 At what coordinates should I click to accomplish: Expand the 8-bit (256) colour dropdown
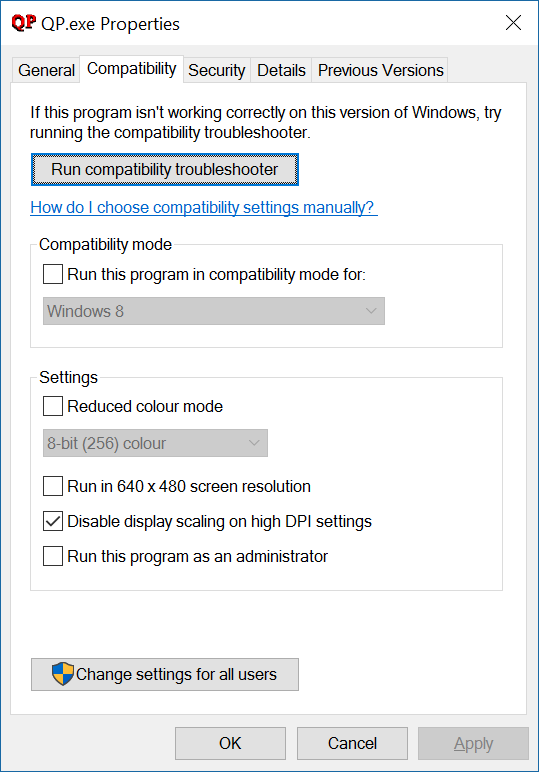pyautogui.click(x=155, y=443)
